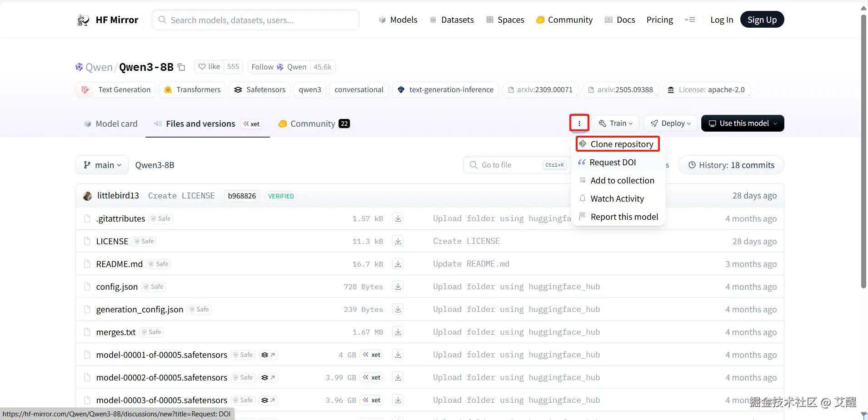
Task: Download the .gitattributes file
Action: coord(398,218)
